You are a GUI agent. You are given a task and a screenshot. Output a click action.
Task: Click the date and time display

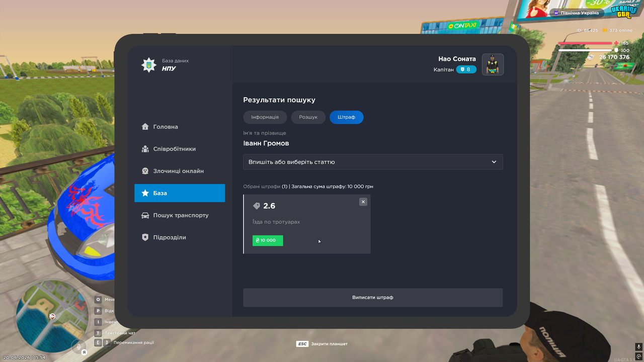(24, 357)
